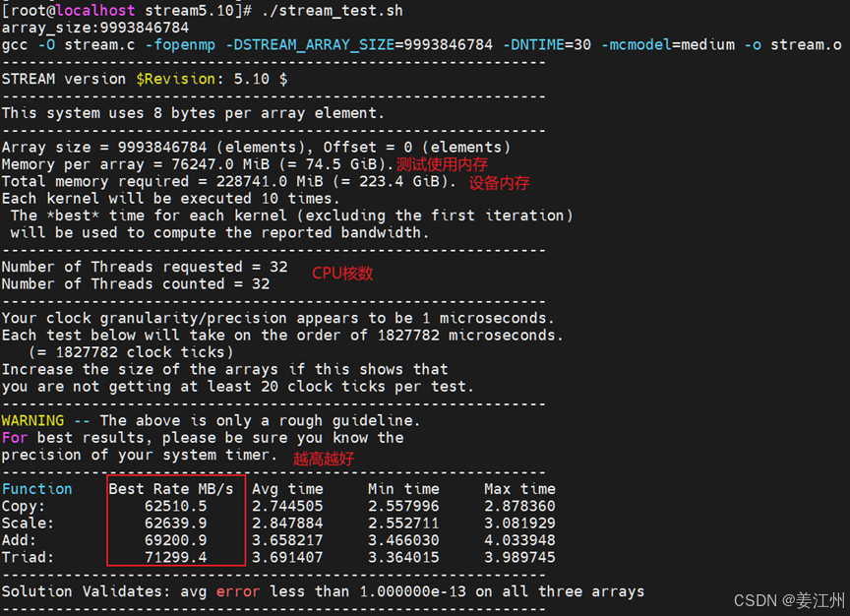Click the 'Copy:' row label
This screenshot has width=850, height=616.
coord(24,507)
